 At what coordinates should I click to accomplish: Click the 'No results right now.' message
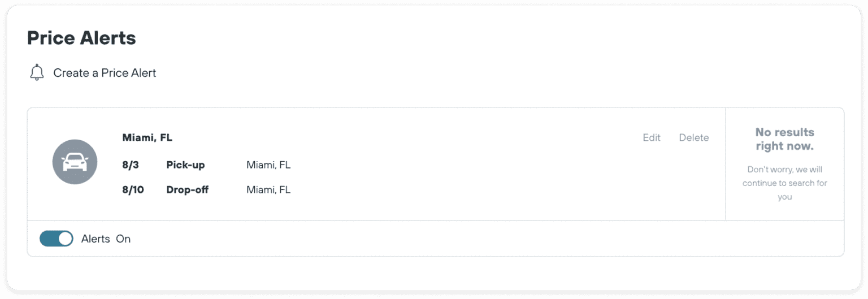coord(784,139)
